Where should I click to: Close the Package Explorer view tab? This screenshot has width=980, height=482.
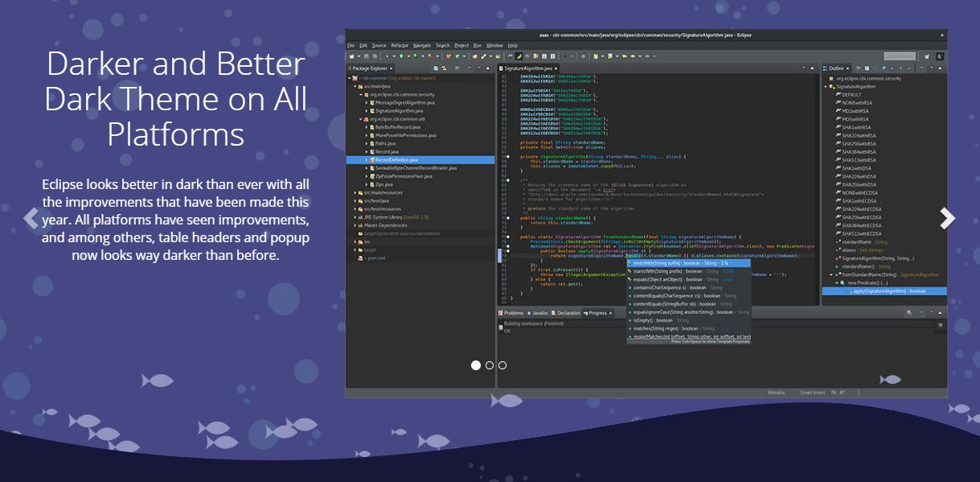tap(392, 68)
